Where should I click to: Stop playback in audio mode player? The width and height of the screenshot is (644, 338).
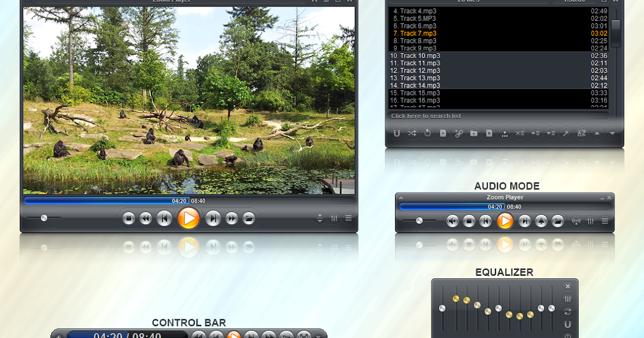click(469, 221)
